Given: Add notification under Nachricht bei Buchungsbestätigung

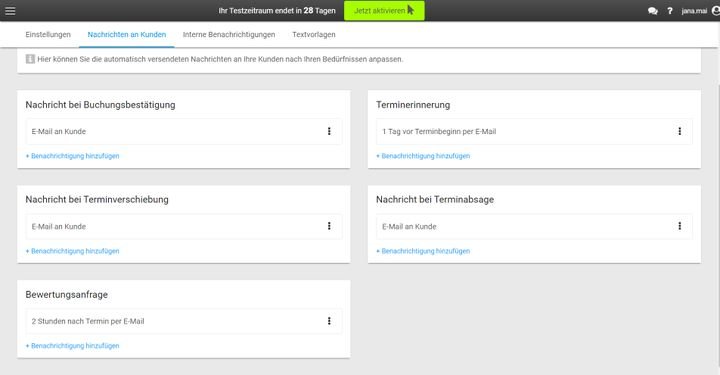Looking at the screenshot, I should click(73, 156).
